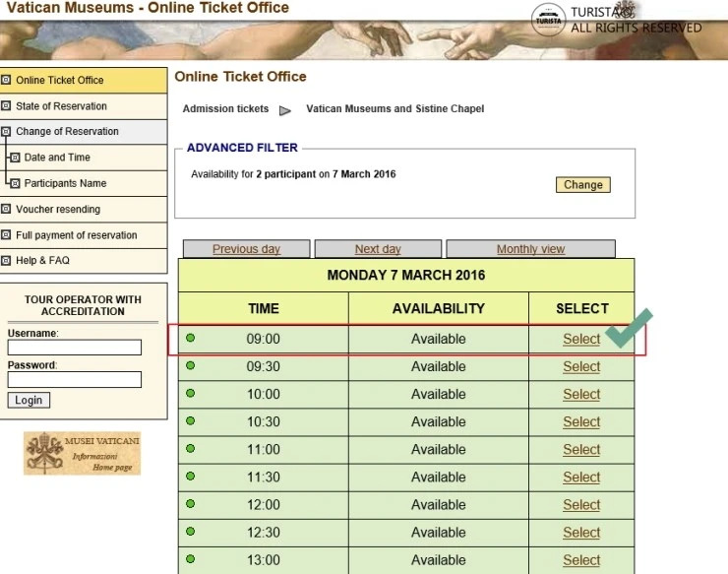Open the Musei Vaticani home page logo
The height and width of the screenshot is (574, 728).
83,453
